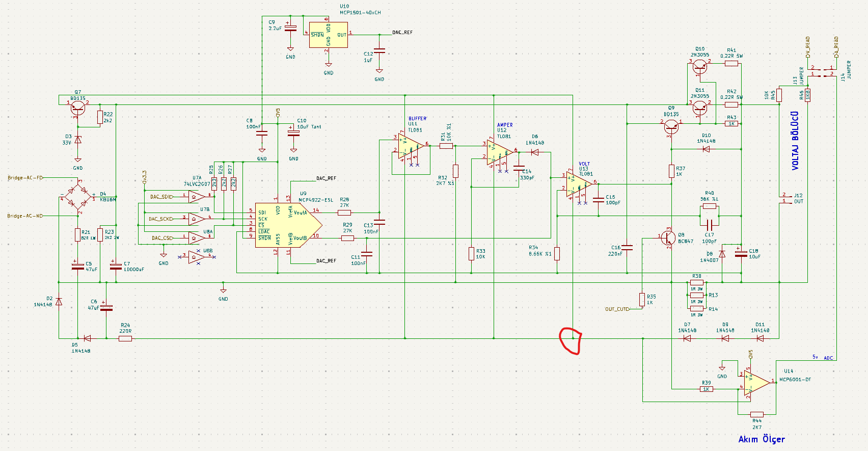
Task: Select the R44 2K7 resistor
Action: [x=757, y=414]
